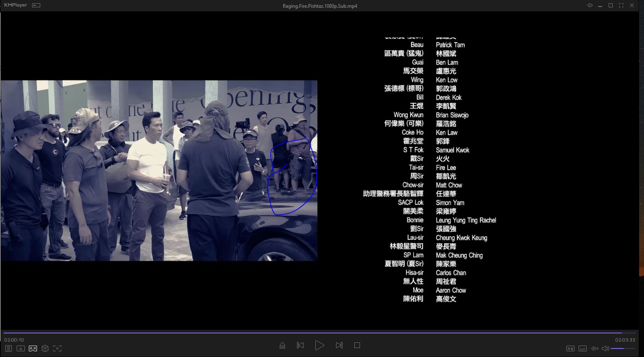Toggle the VR headset mode
Image resolution: width=644 pixels, height=357 pixels.
(x=33, y=348)
